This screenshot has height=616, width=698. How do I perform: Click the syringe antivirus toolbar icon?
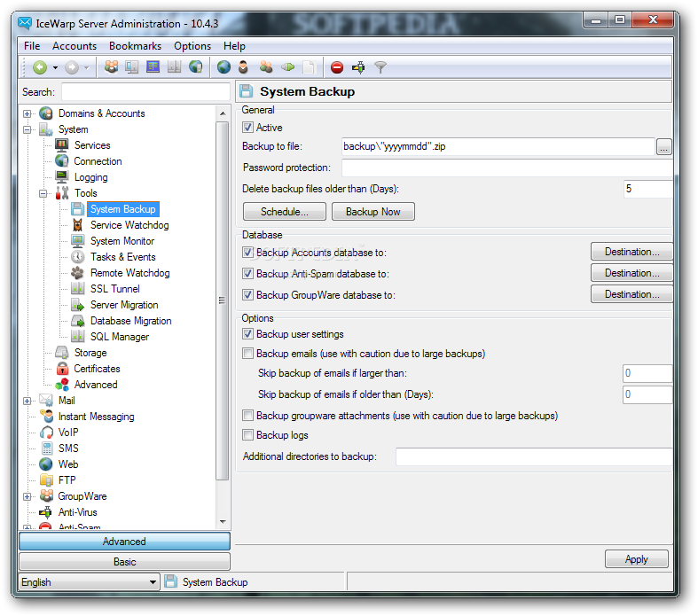[358, 67]
